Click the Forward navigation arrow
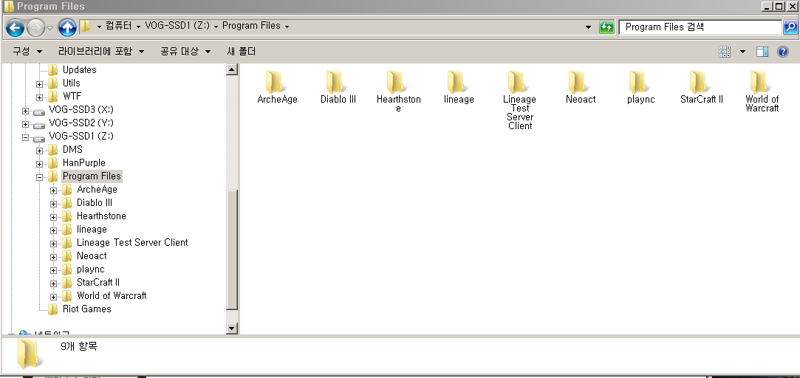Image resolution: width=800 pixels, height=378 pixels. click(36, 28)
